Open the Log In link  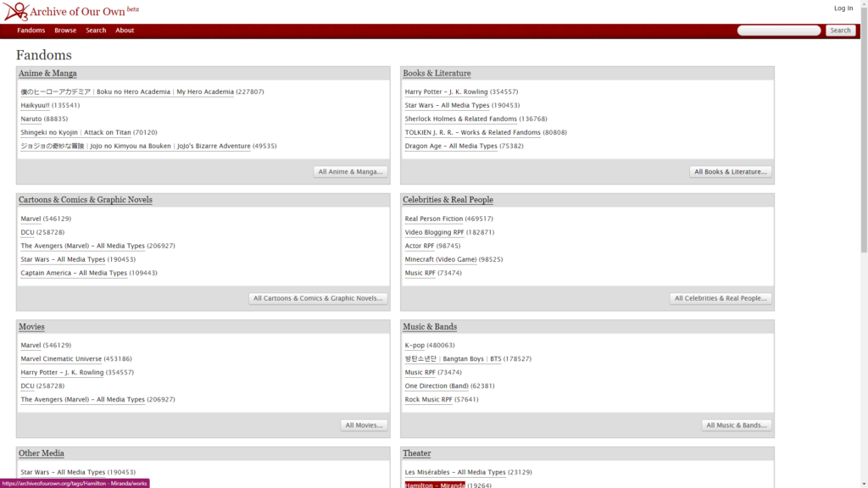click(843, 8)
